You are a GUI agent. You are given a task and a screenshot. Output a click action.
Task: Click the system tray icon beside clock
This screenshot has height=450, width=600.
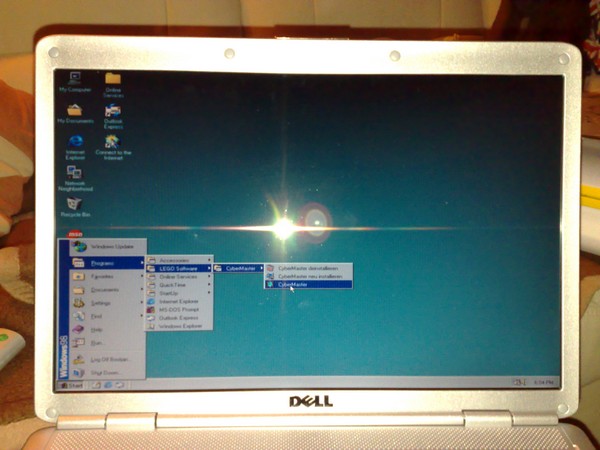pos(519,382)
